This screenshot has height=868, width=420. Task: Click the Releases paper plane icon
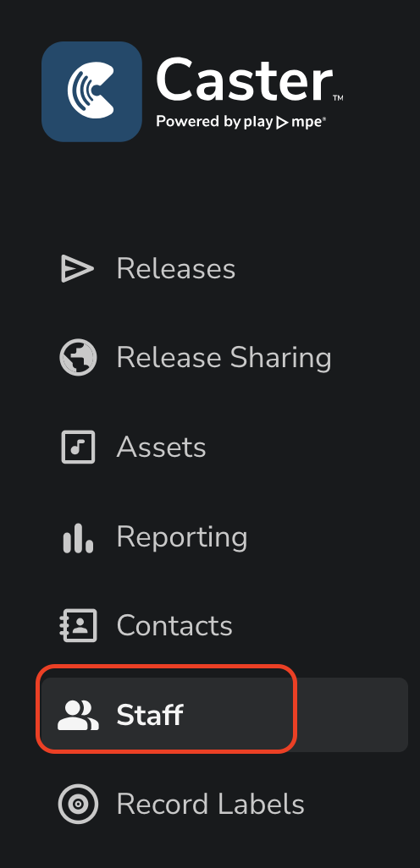click(x=77, y=268)
